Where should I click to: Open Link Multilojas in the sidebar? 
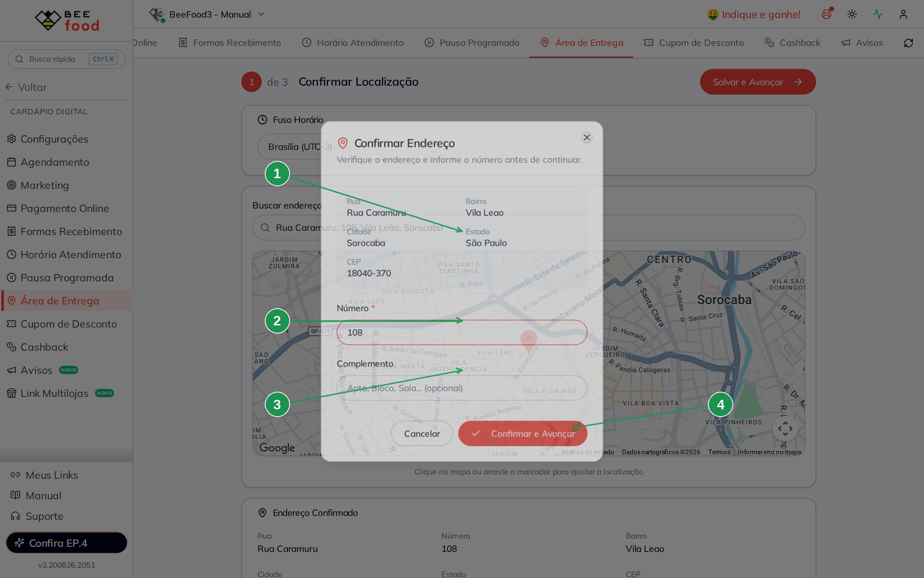66,393
